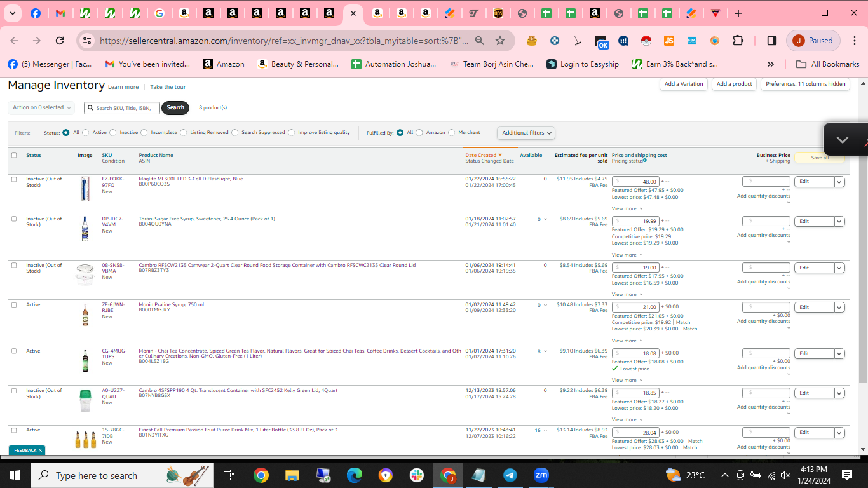Show hidden system tray icons

(724, 475)
